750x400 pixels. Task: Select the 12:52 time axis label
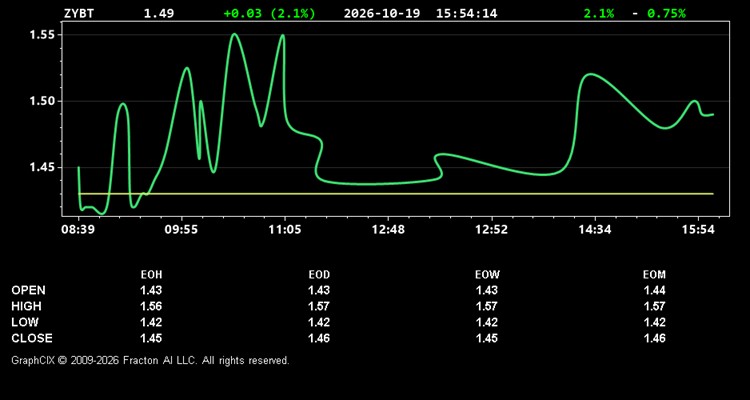click(491, 229)
